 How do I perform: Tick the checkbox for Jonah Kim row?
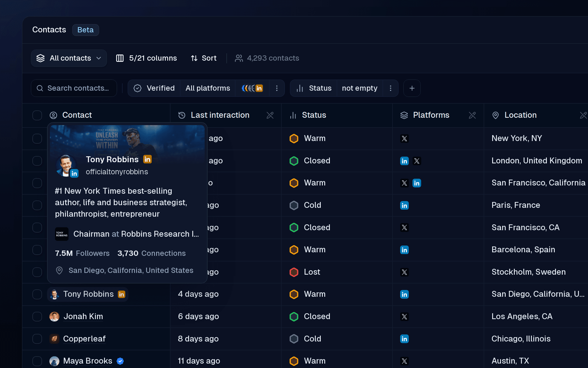coord(37,316)
